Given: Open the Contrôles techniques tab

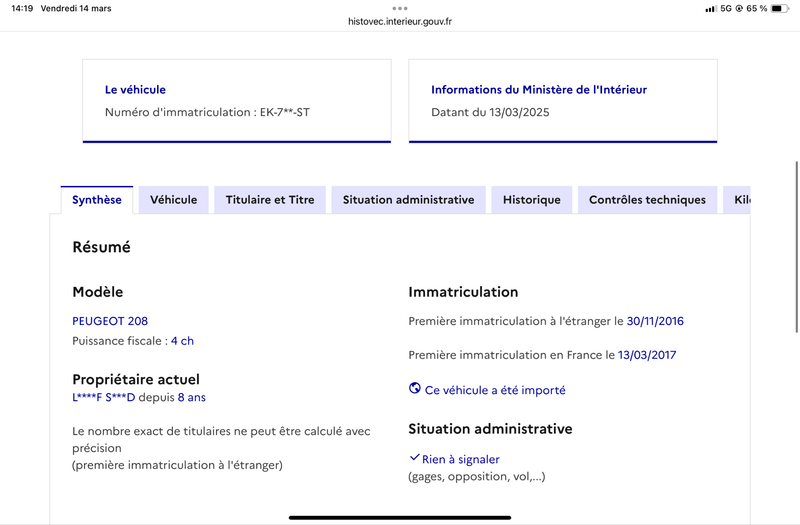Looking at the screenshot, I should point(647,200).
